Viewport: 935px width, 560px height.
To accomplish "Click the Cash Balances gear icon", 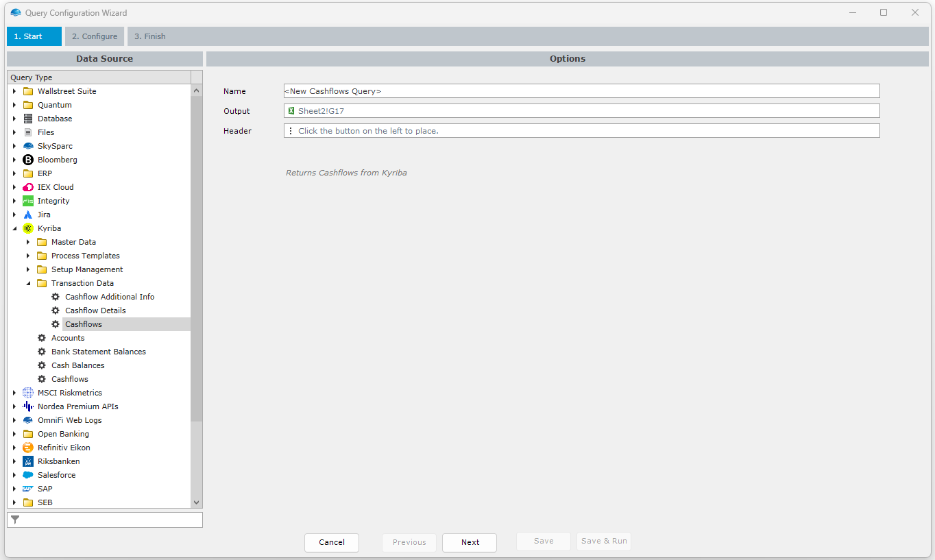I will click(x=42, y=365).
